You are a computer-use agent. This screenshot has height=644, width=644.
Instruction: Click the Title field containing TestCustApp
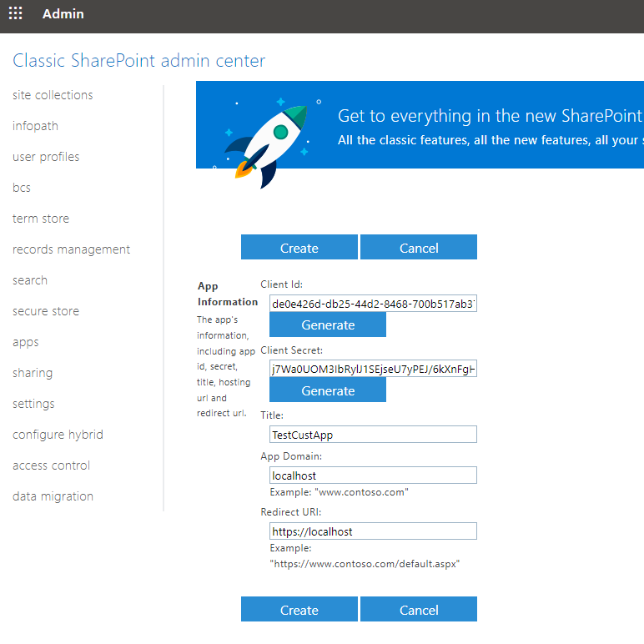pos(374,435)
